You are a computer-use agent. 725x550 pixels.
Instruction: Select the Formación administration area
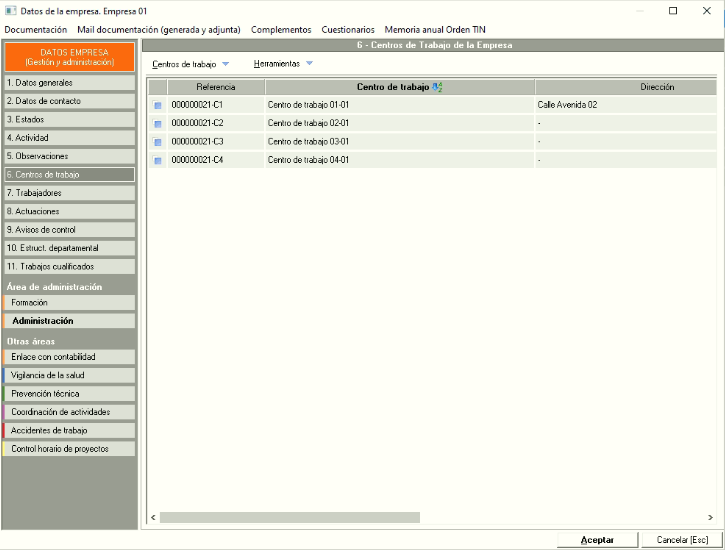pyautogui.click(x=69, y=303)
